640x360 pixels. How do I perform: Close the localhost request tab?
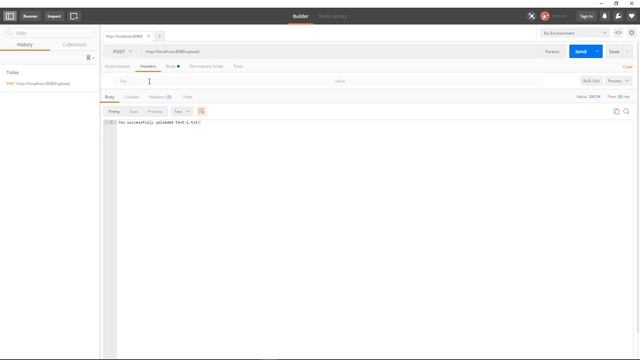[148, 36]
